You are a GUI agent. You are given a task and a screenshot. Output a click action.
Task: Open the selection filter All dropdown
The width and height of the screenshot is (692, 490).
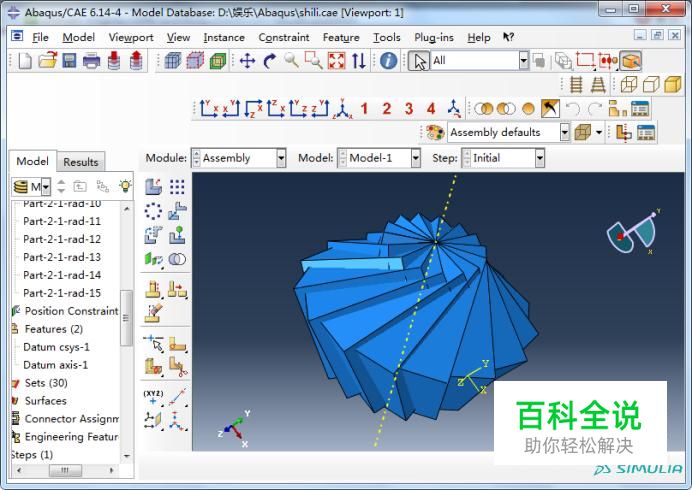pyautogui.click(x=524, y=60)
